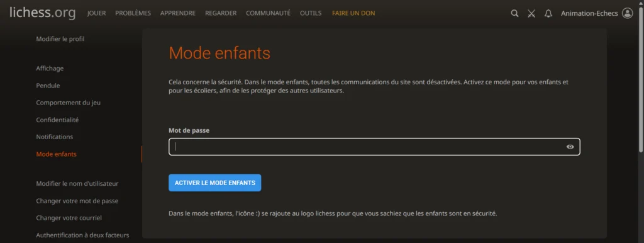This screenshot has height=243, width=644.
Task: Toggle password visibility eye icon
Action: click(570, 147)
